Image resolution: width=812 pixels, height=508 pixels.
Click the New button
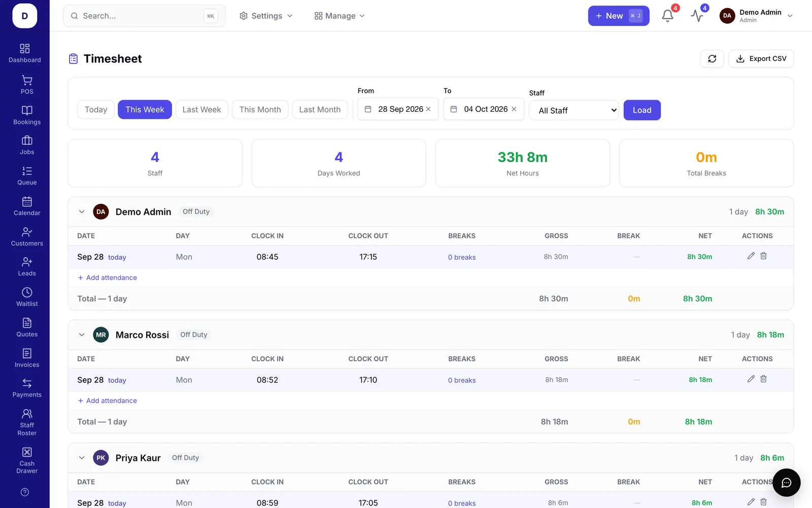tap(619, 16)
